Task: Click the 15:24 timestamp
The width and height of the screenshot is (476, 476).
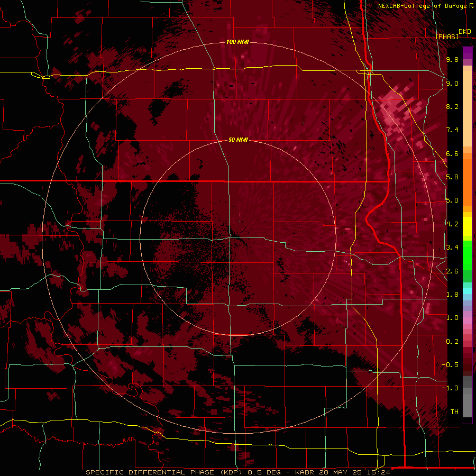Action: pyautogui.click(x=378, y=472)
